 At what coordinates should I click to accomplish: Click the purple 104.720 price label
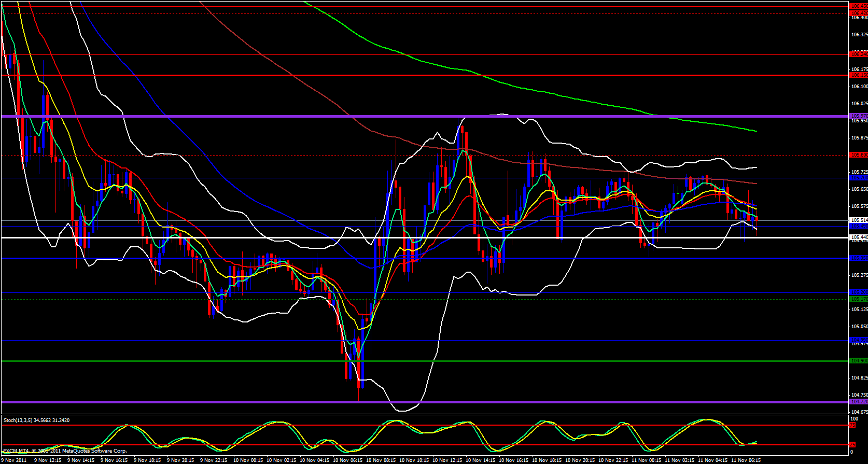(x=859, y=402)
